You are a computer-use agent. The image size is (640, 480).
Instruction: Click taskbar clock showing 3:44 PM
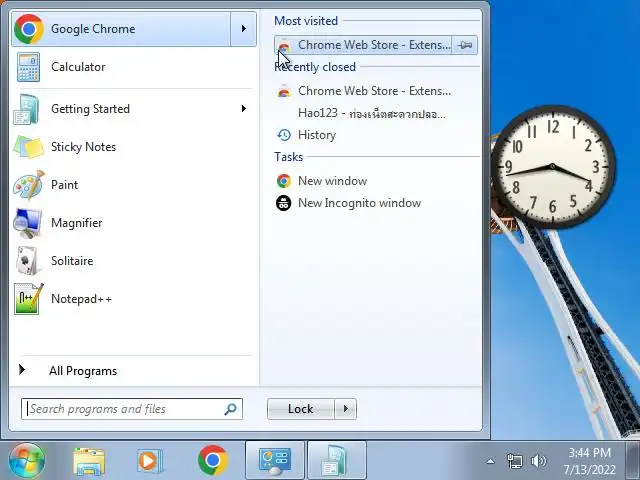[589, 461]
